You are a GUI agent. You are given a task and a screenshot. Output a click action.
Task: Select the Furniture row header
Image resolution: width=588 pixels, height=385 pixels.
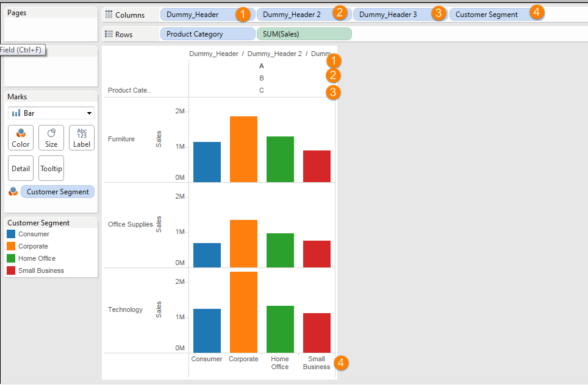[121, 139]
